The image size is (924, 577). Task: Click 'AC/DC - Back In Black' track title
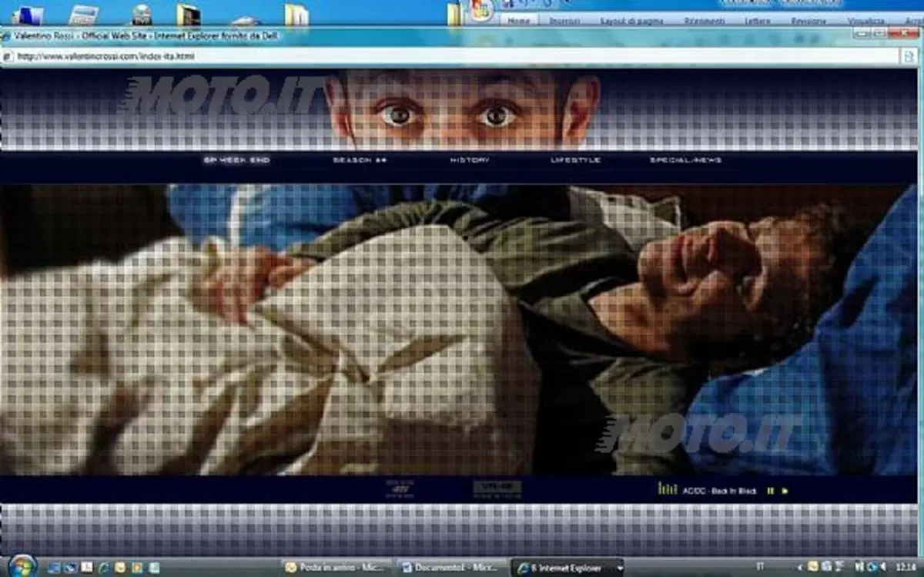(x=720, y=491)
